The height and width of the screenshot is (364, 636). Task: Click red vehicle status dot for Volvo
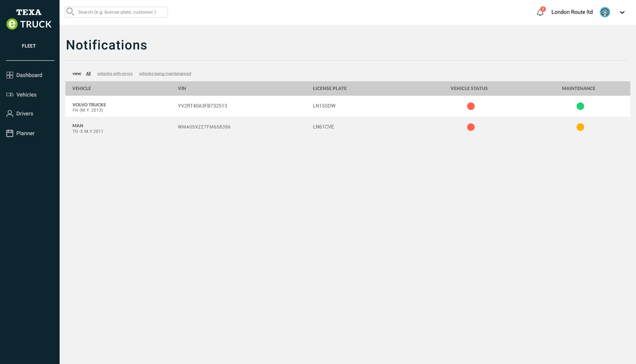471,106
